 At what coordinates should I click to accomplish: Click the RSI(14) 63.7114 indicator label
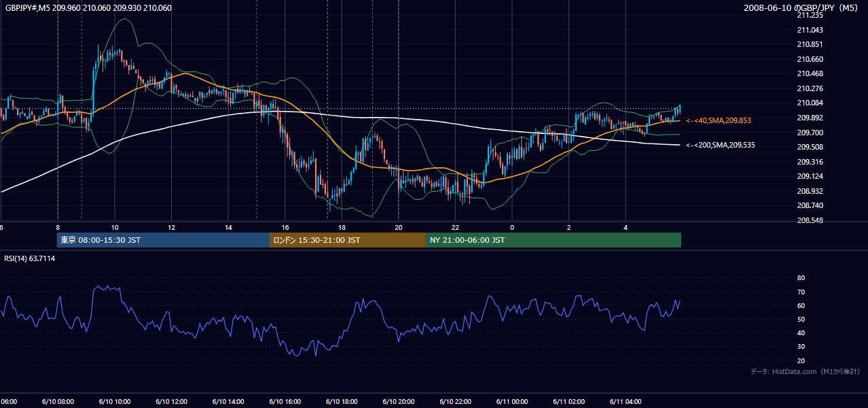pyautogui.click(x=30, y=258)
